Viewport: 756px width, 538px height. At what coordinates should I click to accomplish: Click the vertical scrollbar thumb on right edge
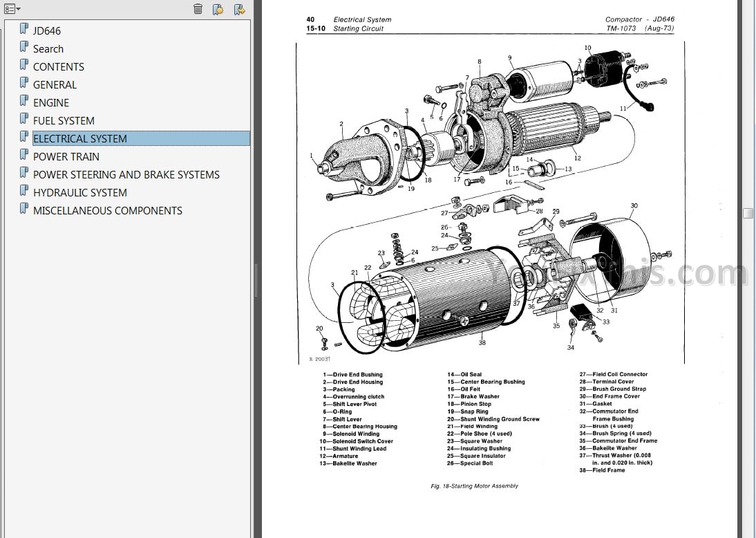point(748,214)
